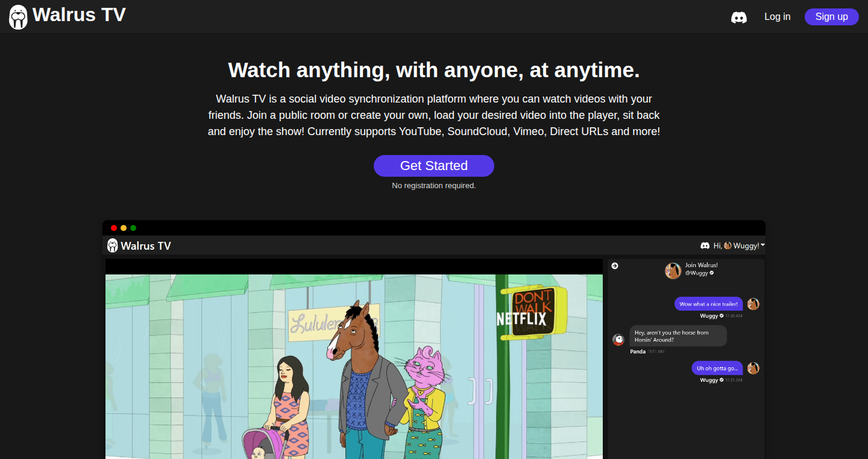Screen dimensions: 868x459
Task: Open the 'Hi, Wuggy!' user dropdown in preview
Action: click(739, 245)
